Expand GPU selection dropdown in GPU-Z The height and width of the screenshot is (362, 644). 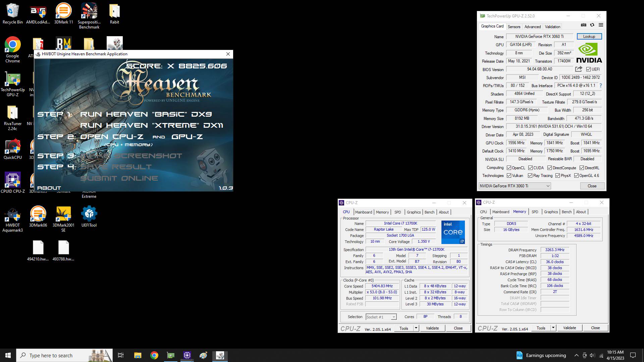tap(515, 186)
